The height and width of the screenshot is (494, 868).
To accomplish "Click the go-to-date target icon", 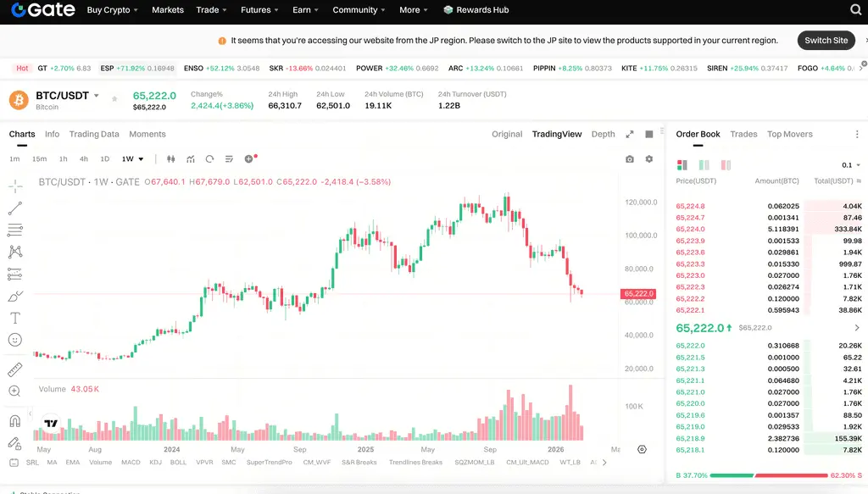I will [x=642, y=449].
